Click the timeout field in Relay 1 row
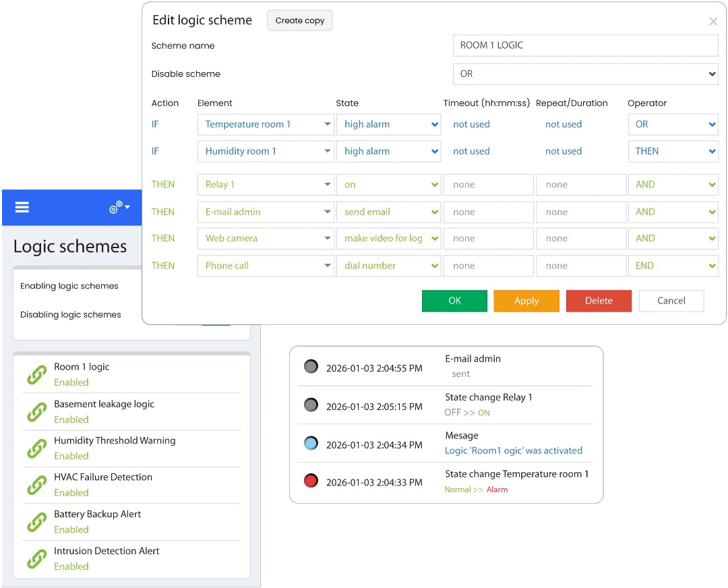 click(x=489, y=185)
